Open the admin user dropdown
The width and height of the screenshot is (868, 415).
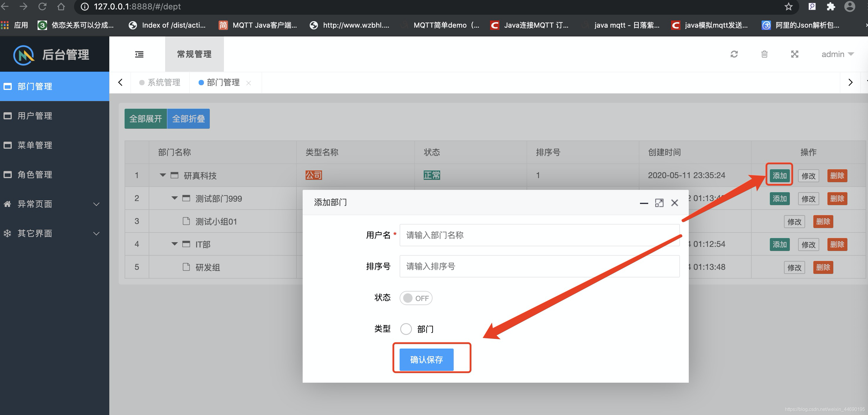[x=837, y=54]
